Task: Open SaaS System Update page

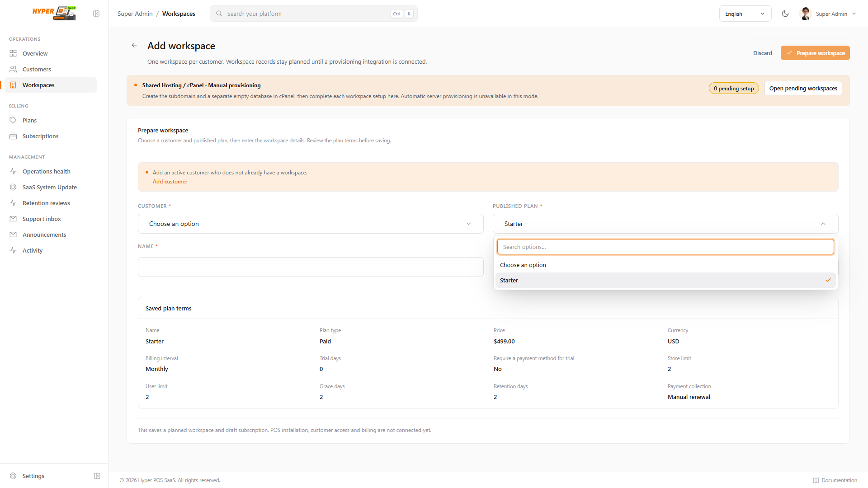Action: coord(51,187)
